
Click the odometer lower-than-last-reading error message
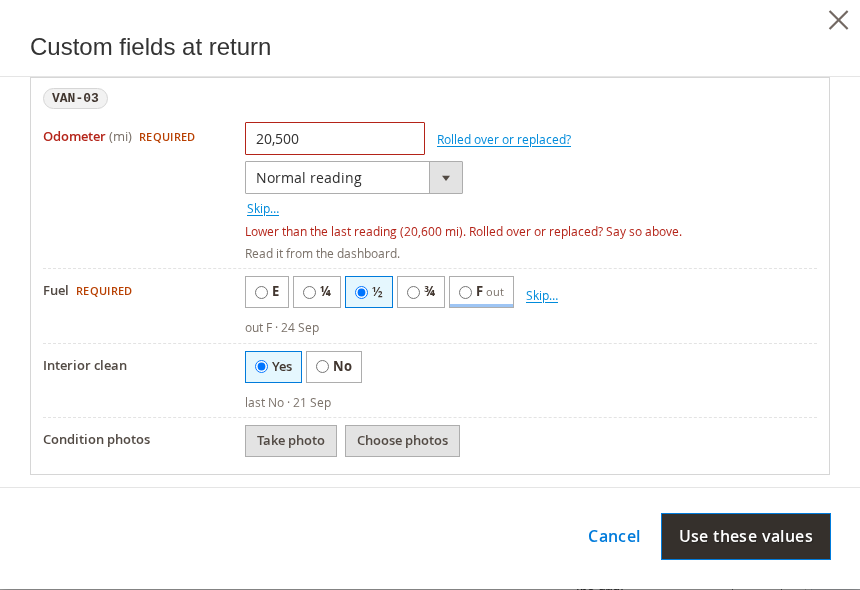tap(463, 232)
